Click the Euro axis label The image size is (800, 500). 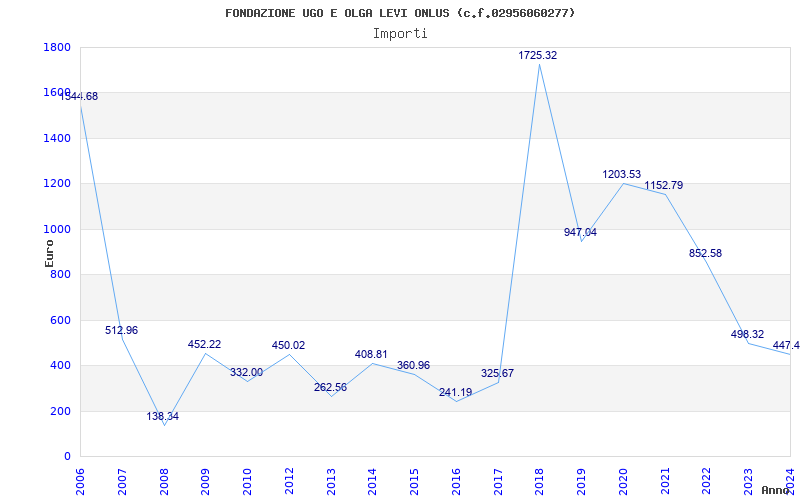(x=49, y=253)
